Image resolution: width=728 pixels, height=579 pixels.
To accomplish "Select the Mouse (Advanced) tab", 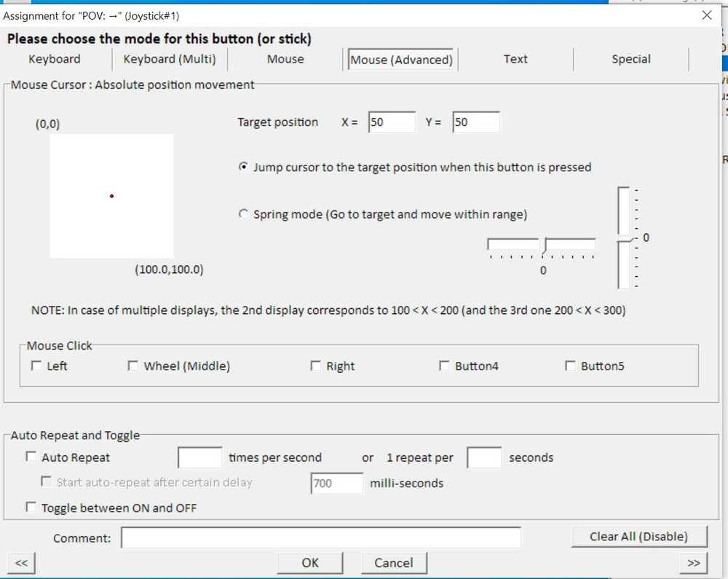I will click(401, 60).
